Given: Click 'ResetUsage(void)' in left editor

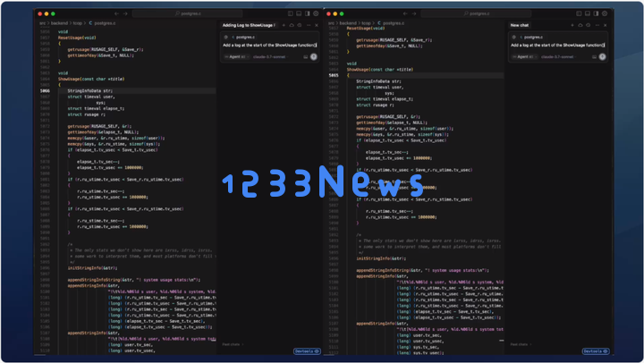Looking at the screenshot, I should click(x=77, y=38).
